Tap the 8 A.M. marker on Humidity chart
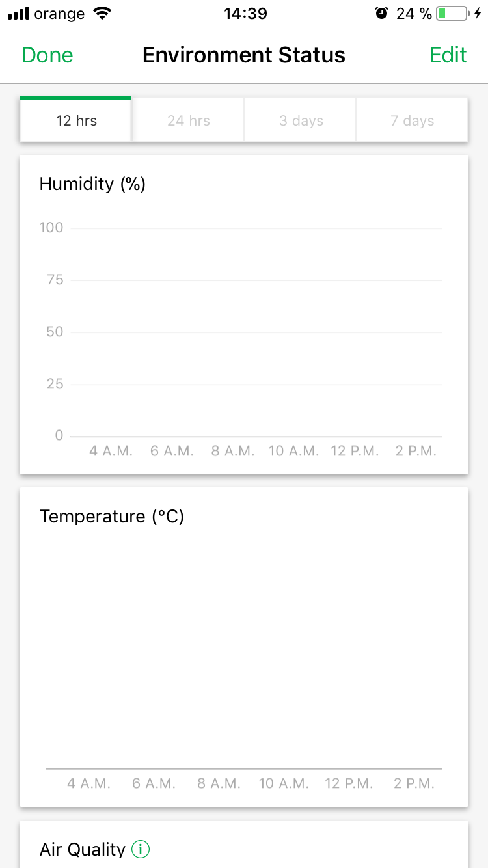Viewport: 488px width, 868px height. tap(233, 451)
